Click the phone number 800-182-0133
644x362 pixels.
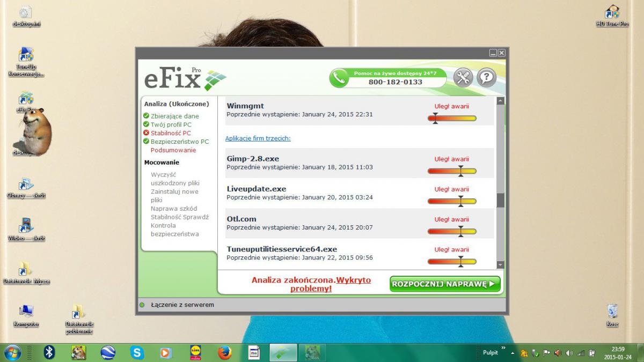(x=395, y=82)
